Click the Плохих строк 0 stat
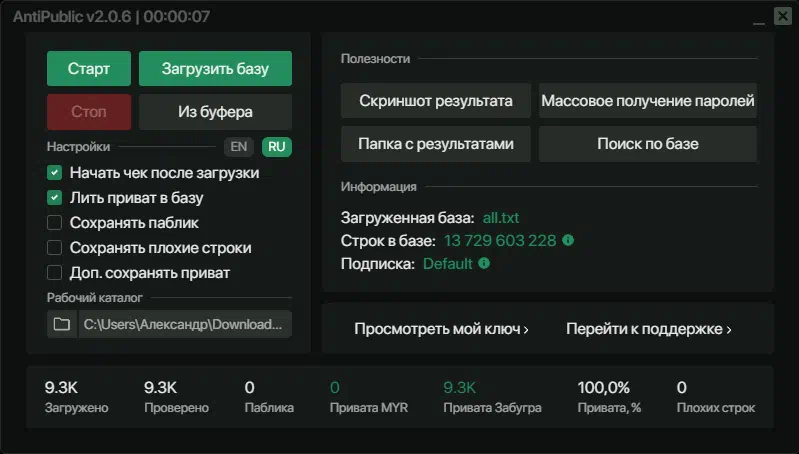Viewport: 799px width, 454px height. [716, 397]
